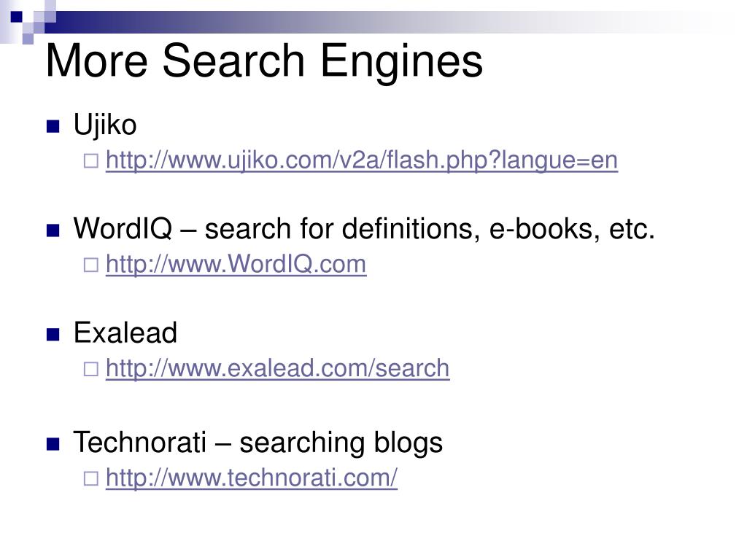Click the slide title More Search Engines
The height and width of the screenshot is (560, 747).
(264, 61)
